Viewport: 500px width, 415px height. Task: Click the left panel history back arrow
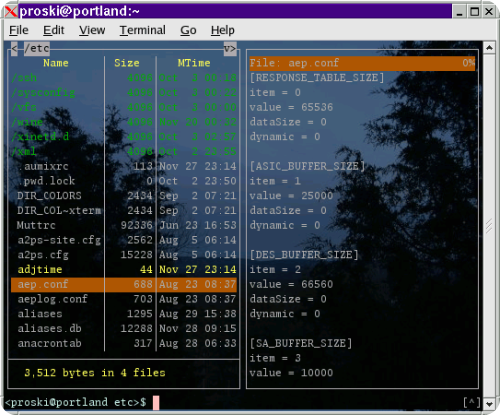click(14, 49)
